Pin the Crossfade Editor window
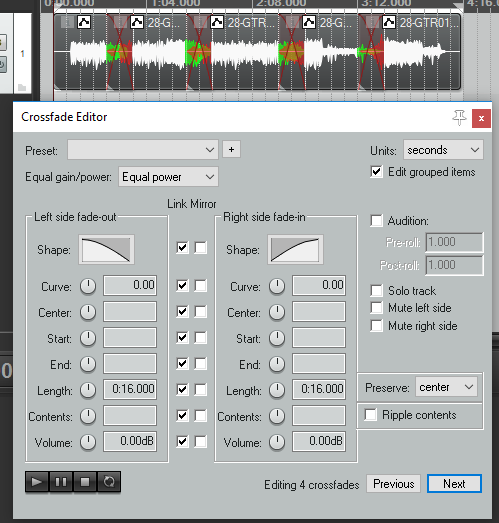Screen dimensions: 499x523 coord(459,118)
